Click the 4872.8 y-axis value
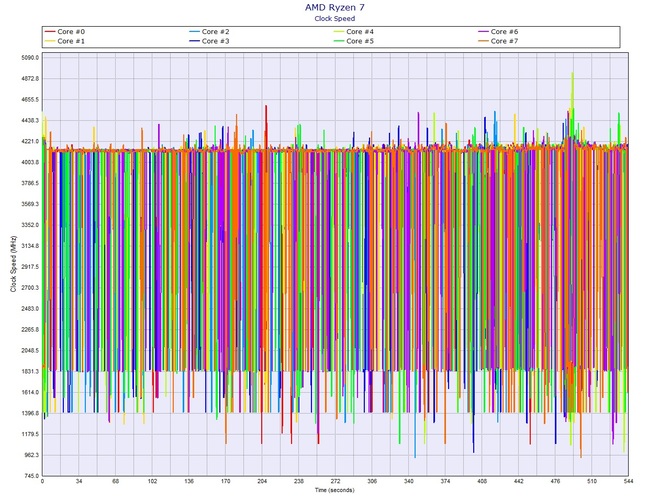 point(30,79)
